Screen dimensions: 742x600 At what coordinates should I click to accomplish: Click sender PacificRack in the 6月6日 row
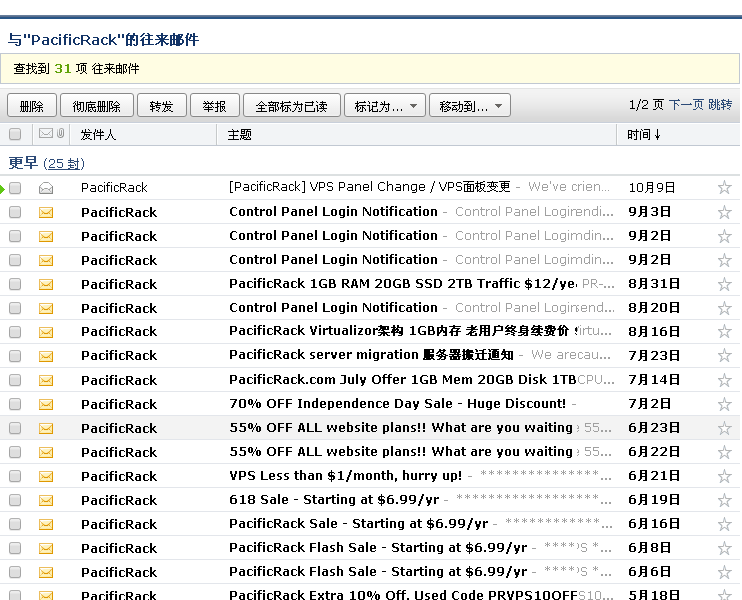pos(119,573)
